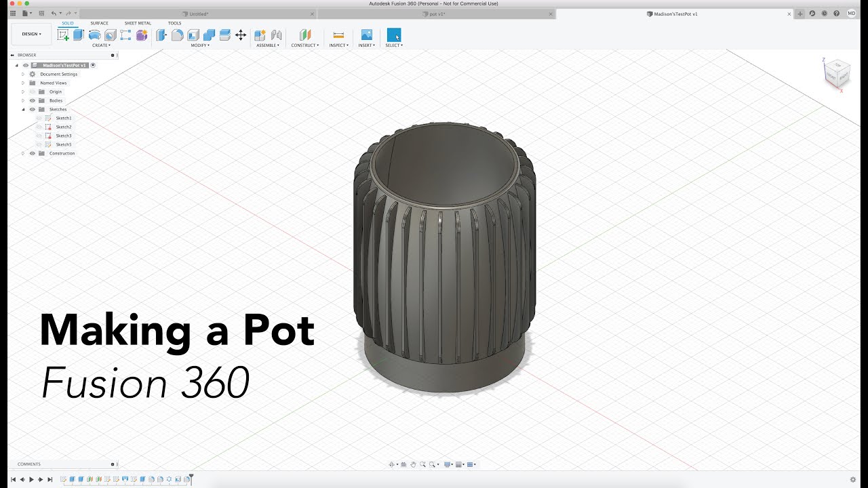Image resolution: width=868 pixels, height=488 pixels.
Task: Undo the last action
Action: point(54,14)
